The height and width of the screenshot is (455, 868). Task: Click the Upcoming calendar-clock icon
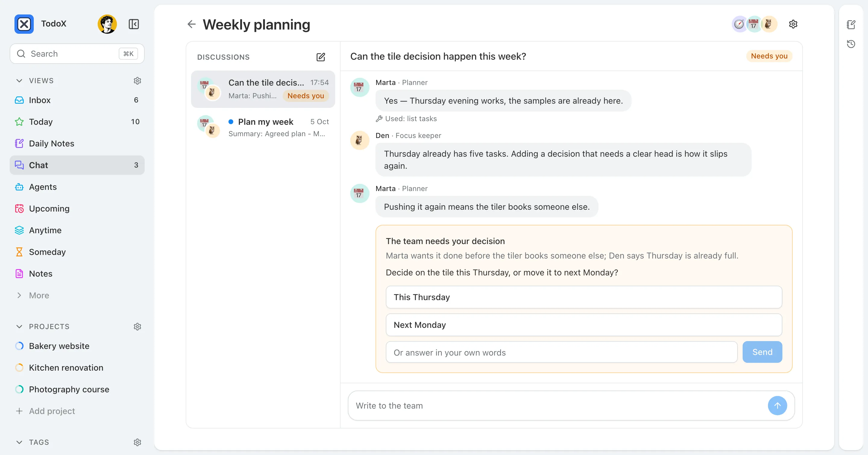pyautogui.click(x=19, y=209)
